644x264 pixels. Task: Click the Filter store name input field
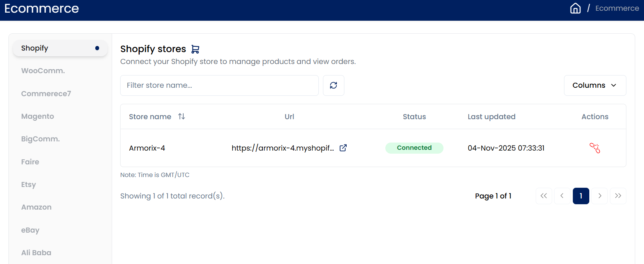point(219,85)
